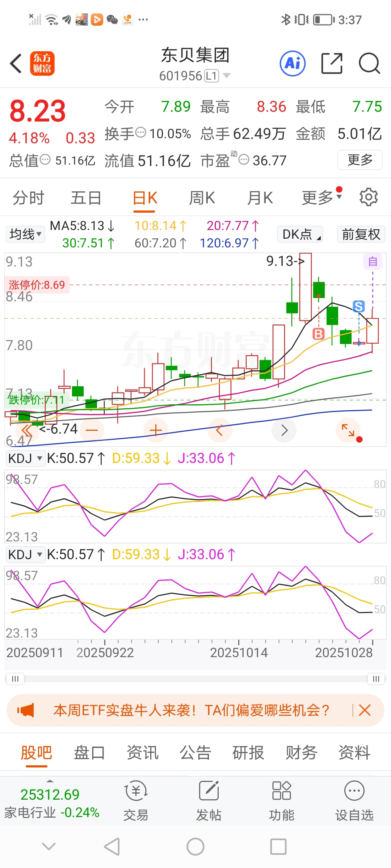Tap the 家电行业 index ticker
This screenshot has height=868, width=391.
[x=52, y=804]
